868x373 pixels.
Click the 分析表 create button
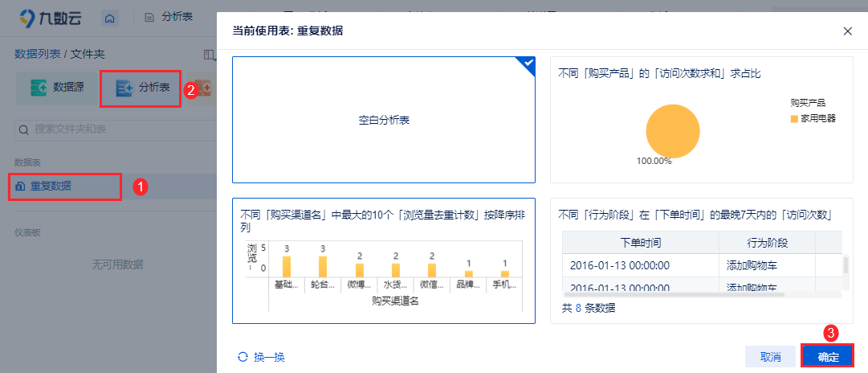coord(141,88)
